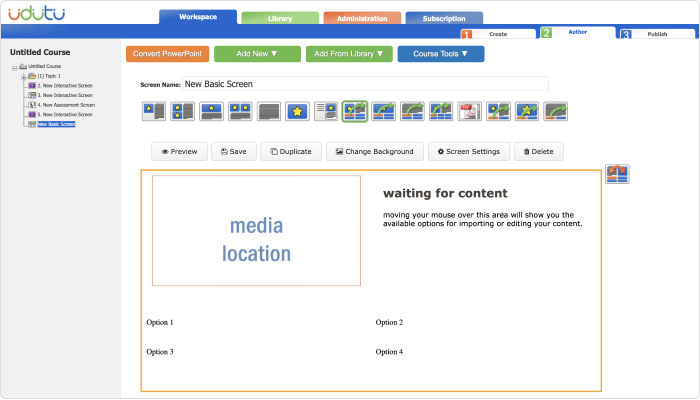
Task: Delete the current screen
Action: (538, 152)
